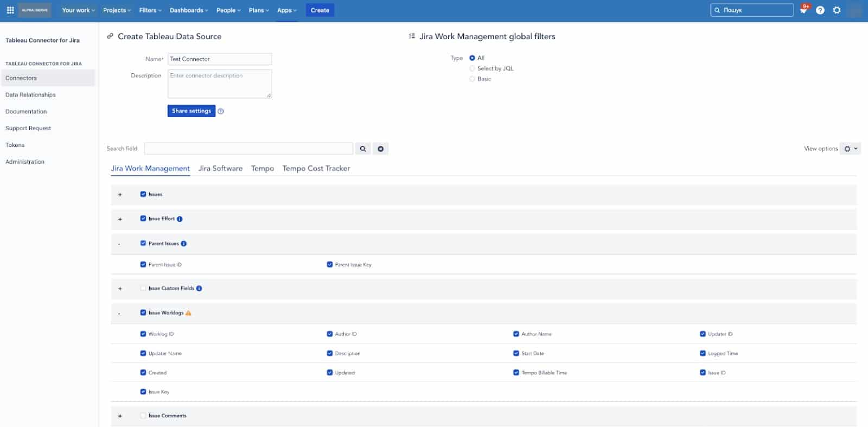868x427 pixels.
Task: Select the All filter type radio
Action: click(472, 58)
